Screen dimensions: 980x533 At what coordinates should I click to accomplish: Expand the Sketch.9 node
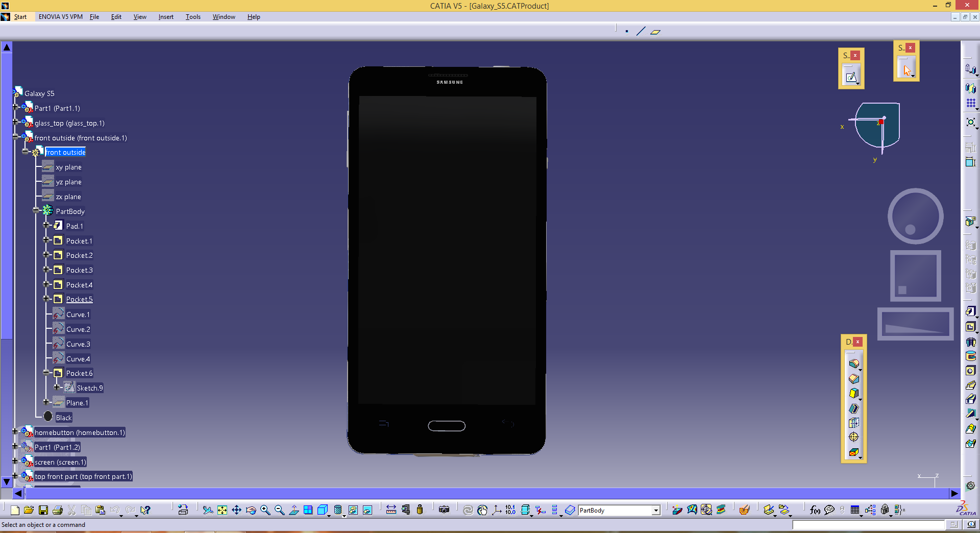point(57,387)
